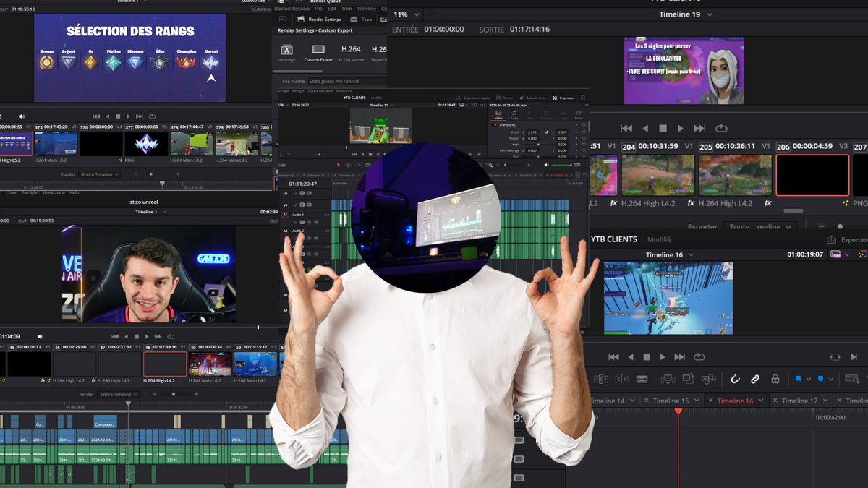The width and height of the screenshot is (868, 488).
Task: Toggle loop playback in Timeline 19 window
Action: 721,128
